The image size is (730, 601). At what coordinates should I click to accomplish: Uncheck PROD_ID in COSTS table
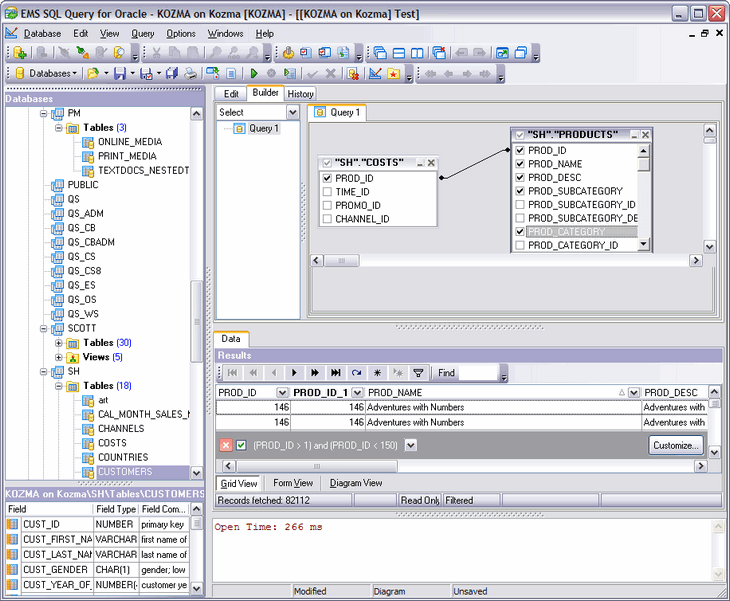coord(327,178)
